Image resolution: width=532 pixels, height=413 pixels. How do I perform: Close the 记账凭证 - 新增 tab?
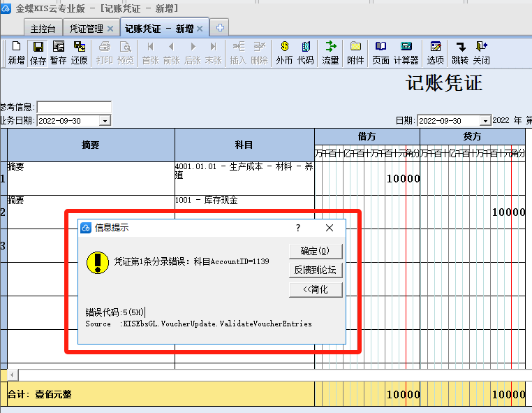pyautogui.click(x=200, y=29)
